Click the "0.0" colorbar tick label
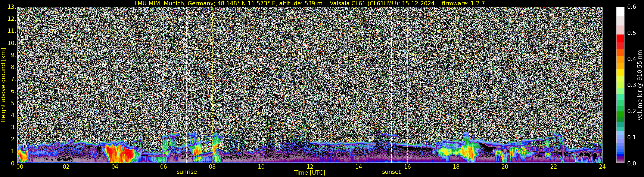This screenshot has width=644, height=177. pos(632,163)
